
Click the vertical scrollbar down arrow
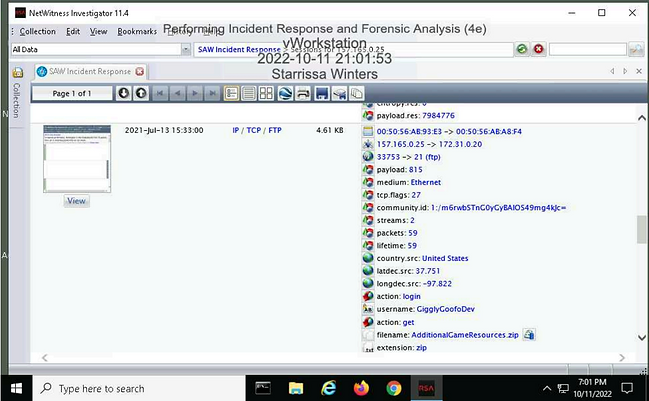point(642,338)
